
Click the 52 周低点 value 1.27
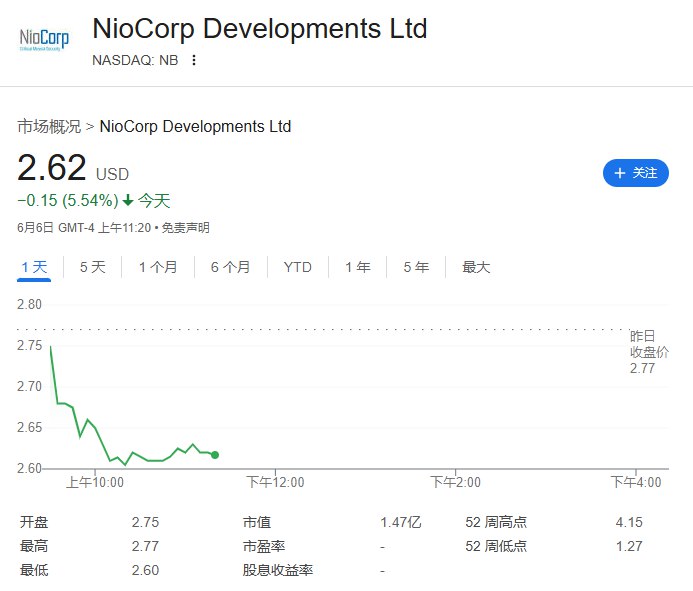point(629,546)
